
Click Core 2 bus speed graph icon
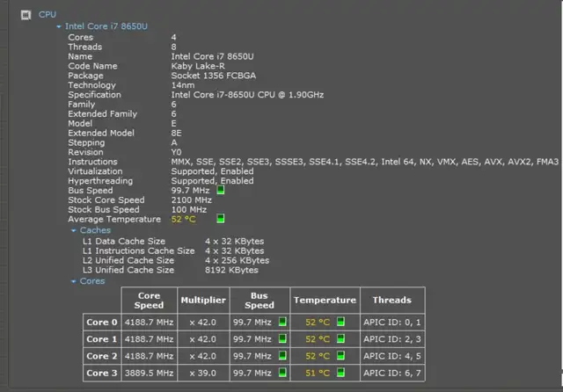282,355
